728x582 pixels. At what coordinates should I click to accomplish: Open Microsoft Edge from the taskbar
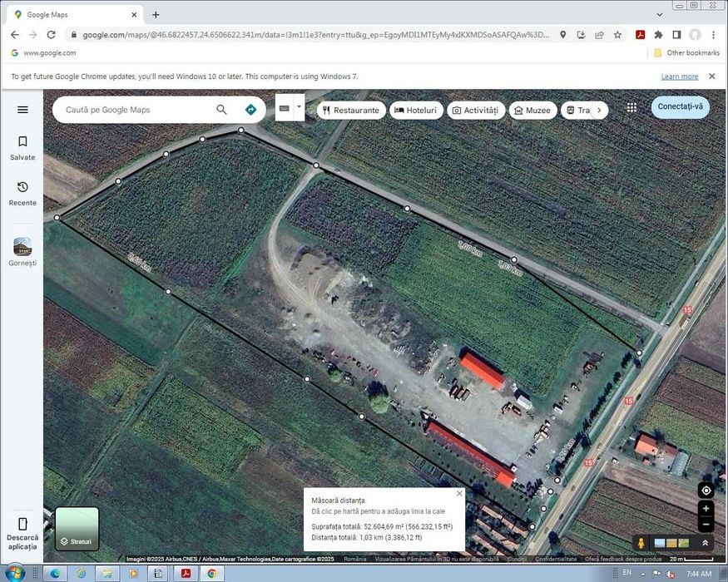tap(55, 574)
